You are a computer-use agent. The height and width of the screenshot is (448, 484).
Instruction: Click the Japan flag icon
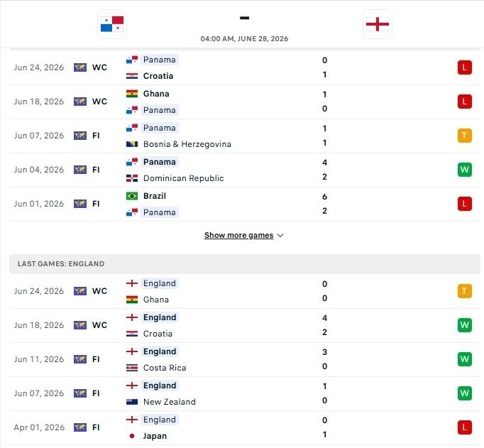[x=132, y=436]
